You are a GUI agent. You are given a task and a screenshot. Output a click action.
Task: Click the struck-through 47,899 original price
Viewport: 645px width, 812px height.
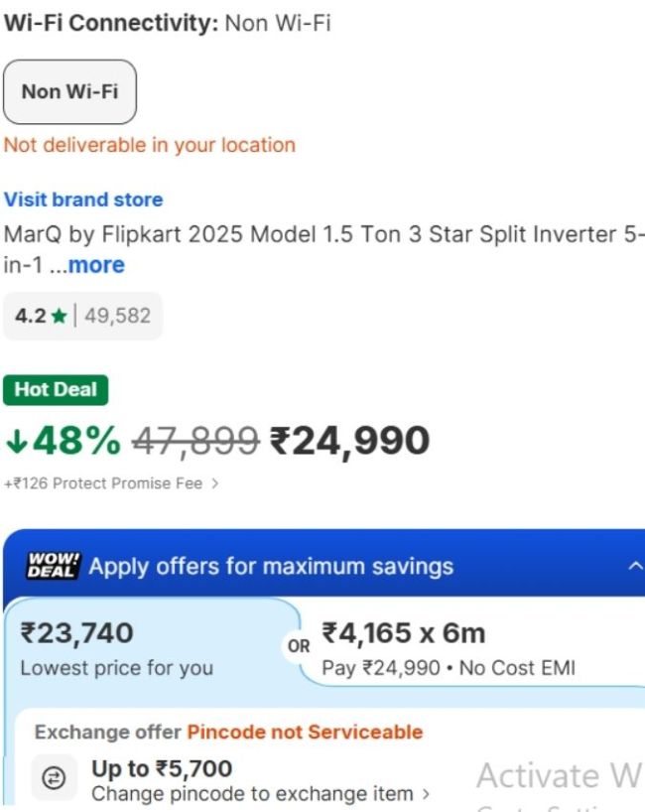[195, 440]
